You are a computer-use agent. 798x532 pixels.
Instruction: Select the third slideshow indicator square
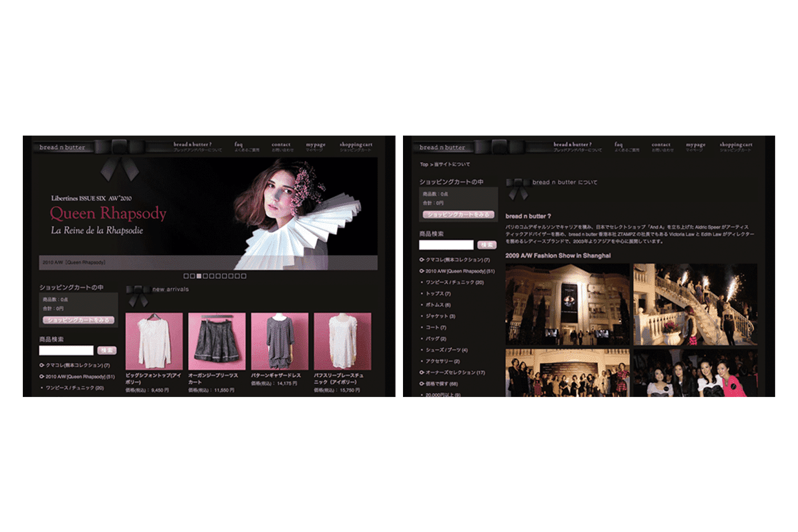(x=199, y=276)
